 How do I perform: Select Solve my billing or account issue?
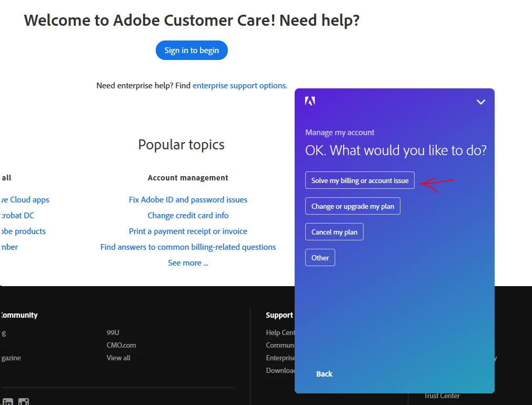359,180
